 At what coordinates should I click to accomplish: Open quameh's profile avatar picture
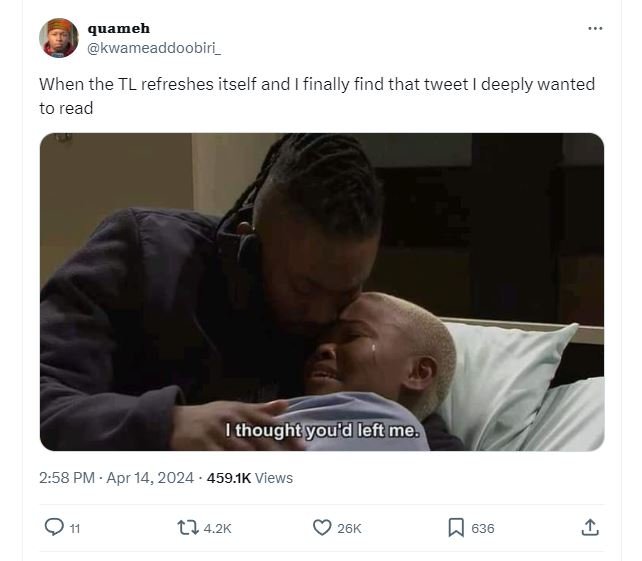pyautogui.click(x=59, y=38)
